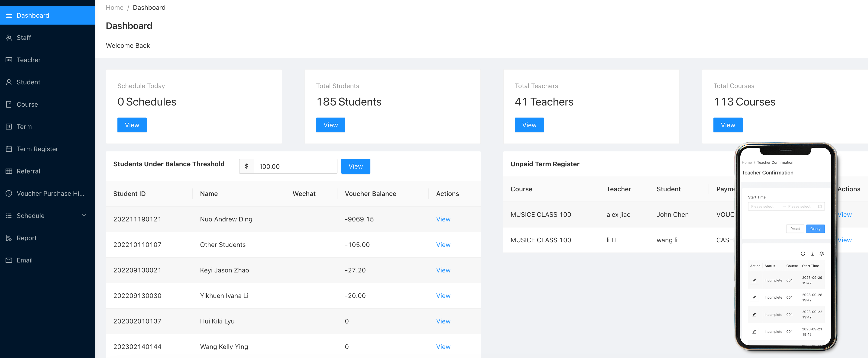Viewport: 868px width, 358px height.
Task: Click the Student icon in the sidebar
Action: click(x=9, y=82)
